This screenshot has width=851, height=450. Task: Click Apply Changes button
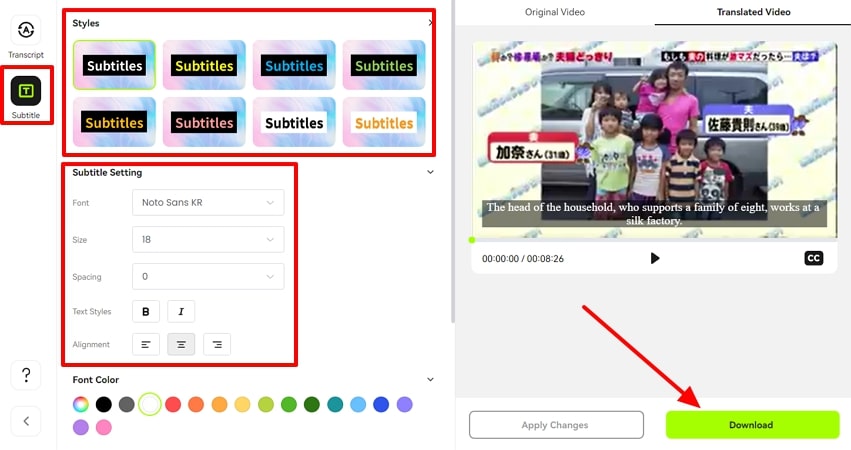pos(555,424)
